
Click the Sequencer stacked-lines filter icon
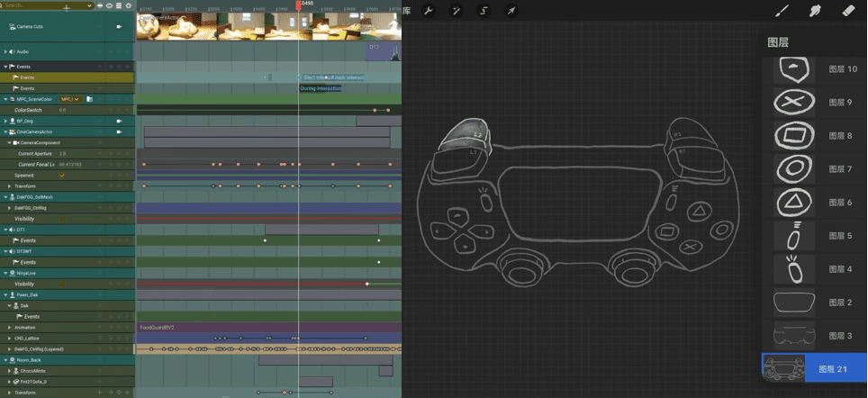[119, 5]
